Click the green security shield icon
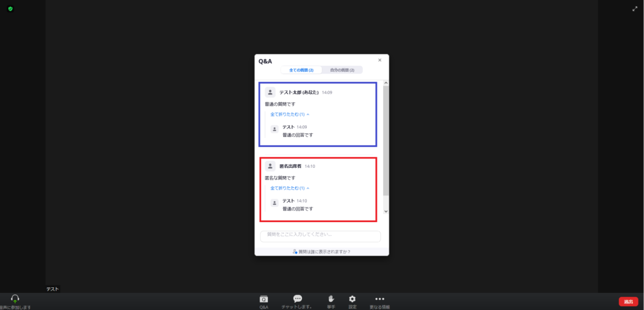 pos(10,9)
